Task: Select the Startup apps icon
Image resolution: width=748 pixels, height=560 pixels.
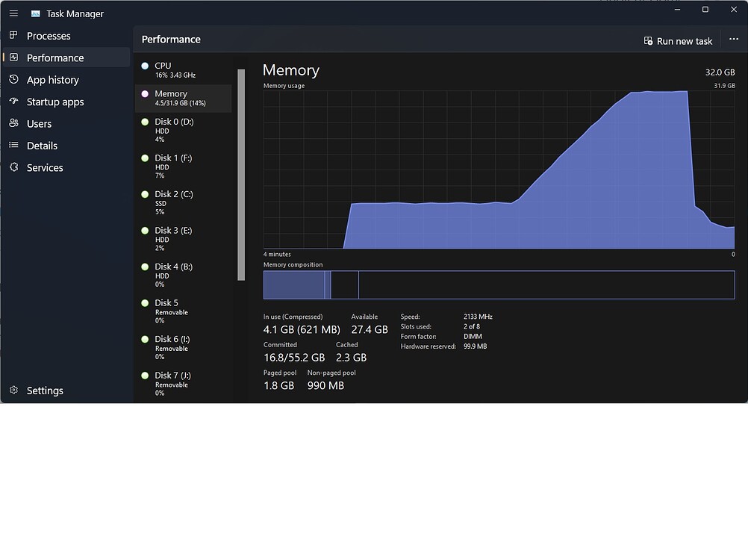Action: (x=13, y=102)
